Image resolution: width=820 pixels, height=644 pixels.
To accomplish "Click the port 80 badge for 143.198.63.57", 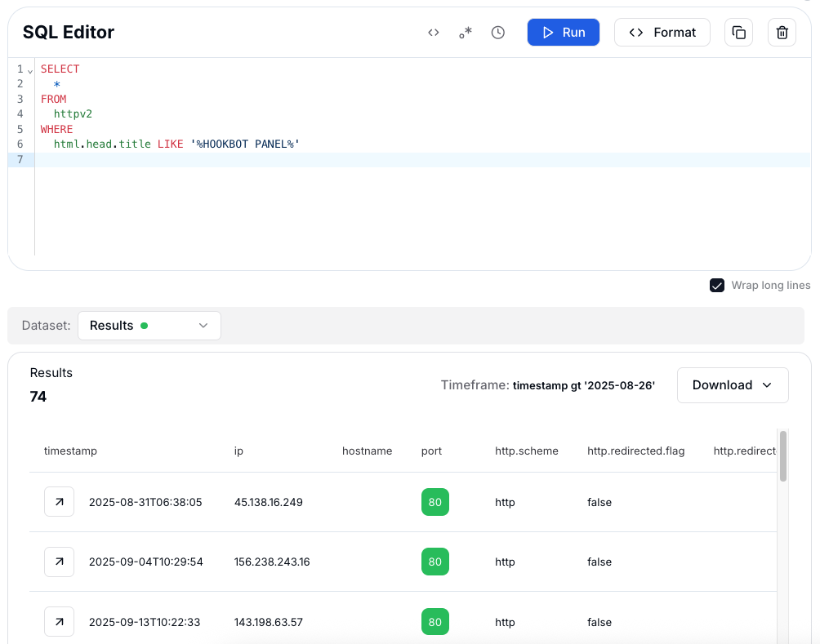I will tap(435, 621).
